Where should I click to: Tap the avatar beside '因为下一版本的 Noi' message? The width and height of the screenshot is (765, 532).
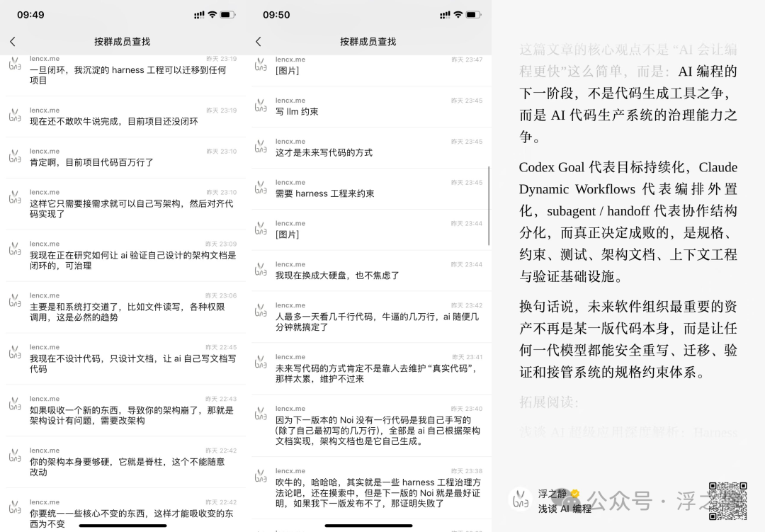pos(261,414)
